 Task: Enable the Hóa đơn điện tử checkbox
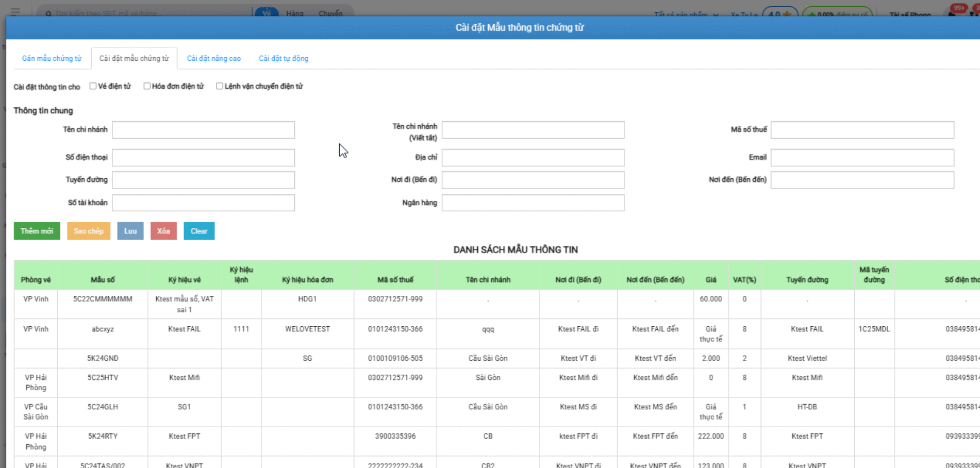click(147, 86)
